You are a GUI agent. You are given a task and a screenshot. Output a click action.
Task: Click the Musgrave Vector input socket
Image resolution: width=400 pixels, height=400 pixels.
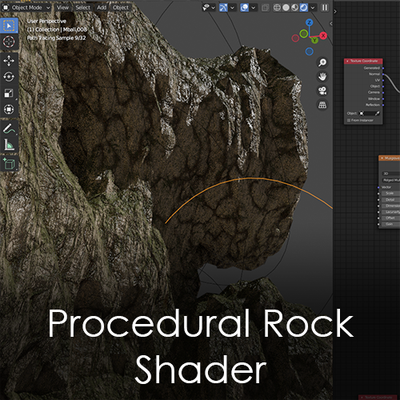point(379,187)
